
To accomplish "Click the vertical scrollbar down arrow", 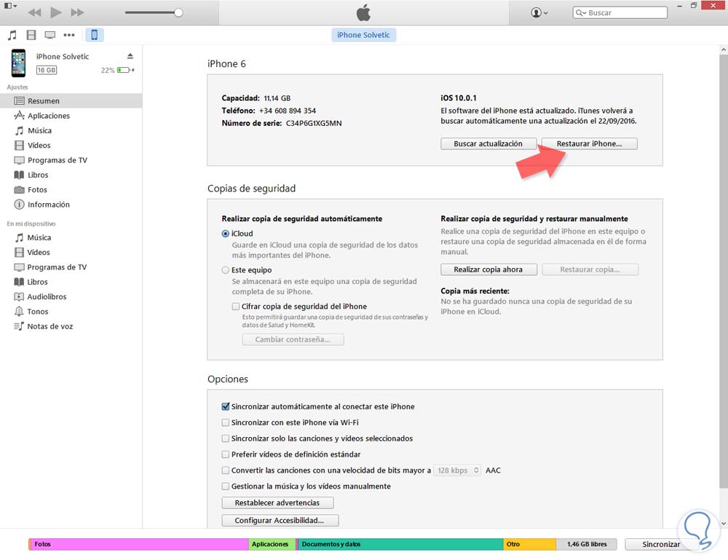I will (x=724, y=524).
